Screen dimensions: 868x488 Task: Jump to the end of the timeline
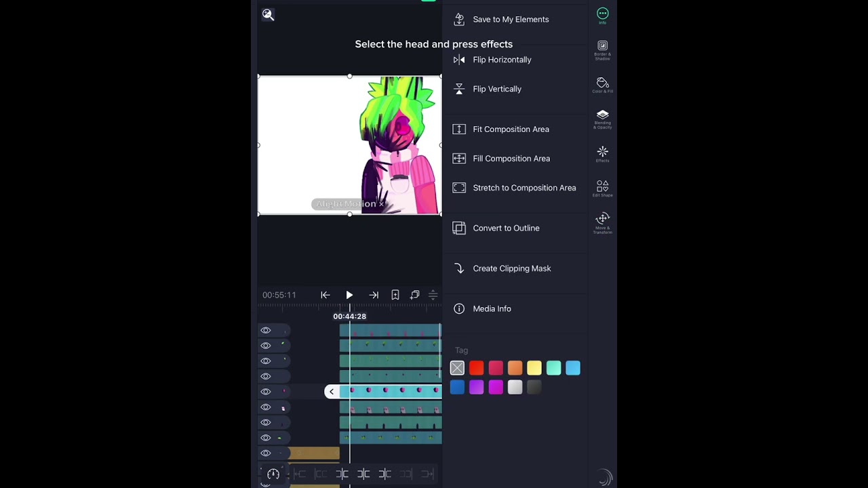(374, 295)
